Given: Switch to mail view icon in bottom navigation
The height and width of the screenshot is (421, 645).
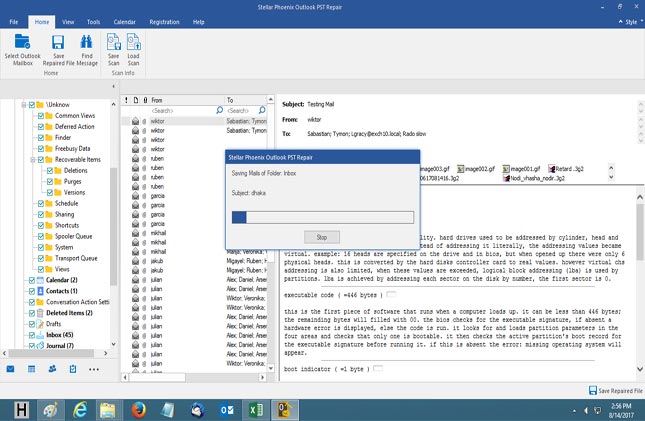Looking at the screenshot, I should click(11, 369).
